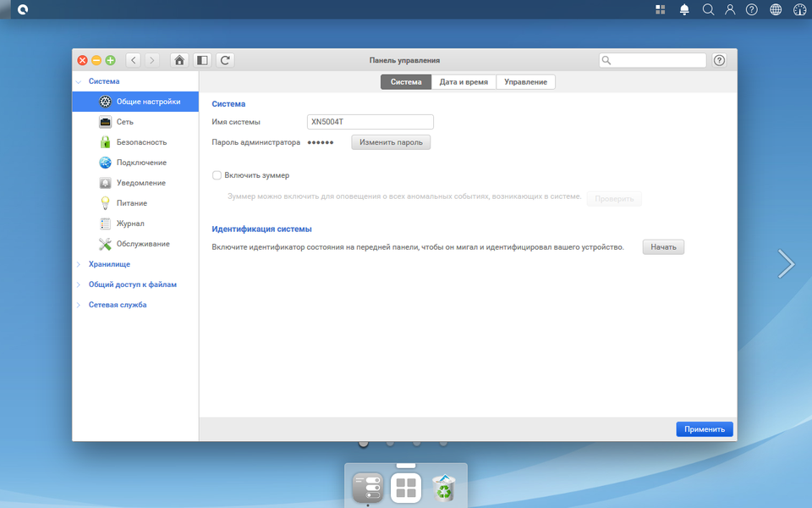This screenshot has height=508, width=812.
Task: Click the Имя системы input field
Action: 370,122
